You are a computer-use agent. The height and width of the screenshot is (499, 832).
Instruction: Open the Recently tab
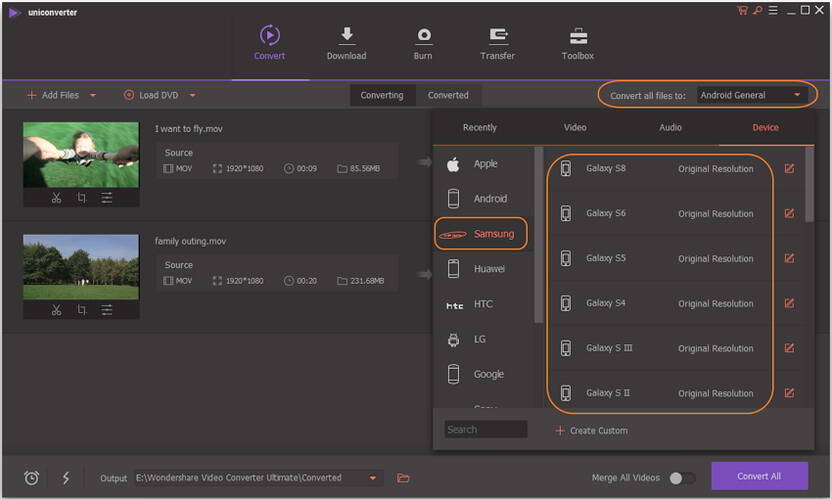[x=480, y=127]
